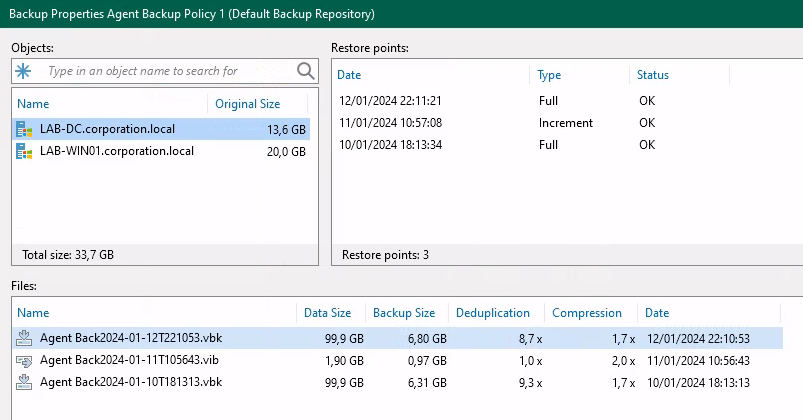
Task: Select file Agent Back2024-01-11T105643.vib
Action: point(397,361)
